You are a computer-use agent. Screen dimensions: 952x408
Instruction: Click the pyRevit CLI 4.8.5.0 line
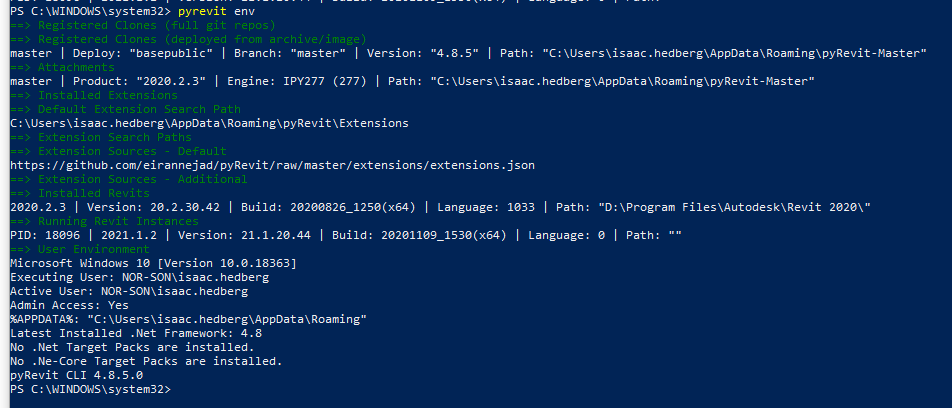point(76,375)
